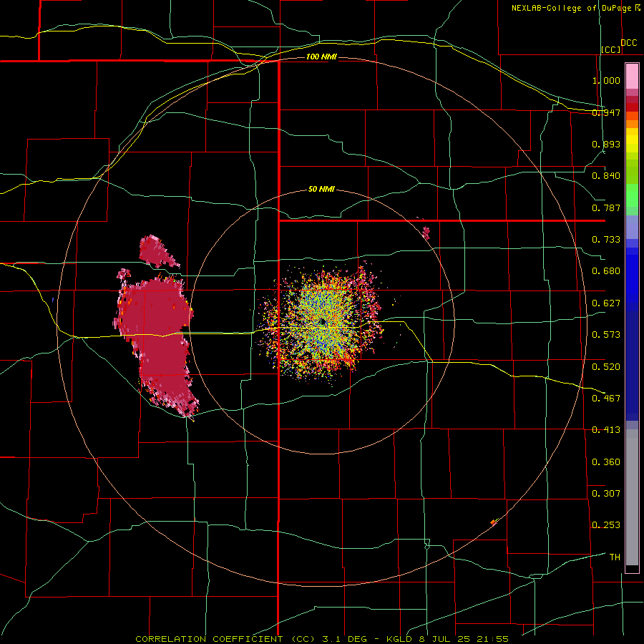Click the 0.840 color scale value

(606, 176)
